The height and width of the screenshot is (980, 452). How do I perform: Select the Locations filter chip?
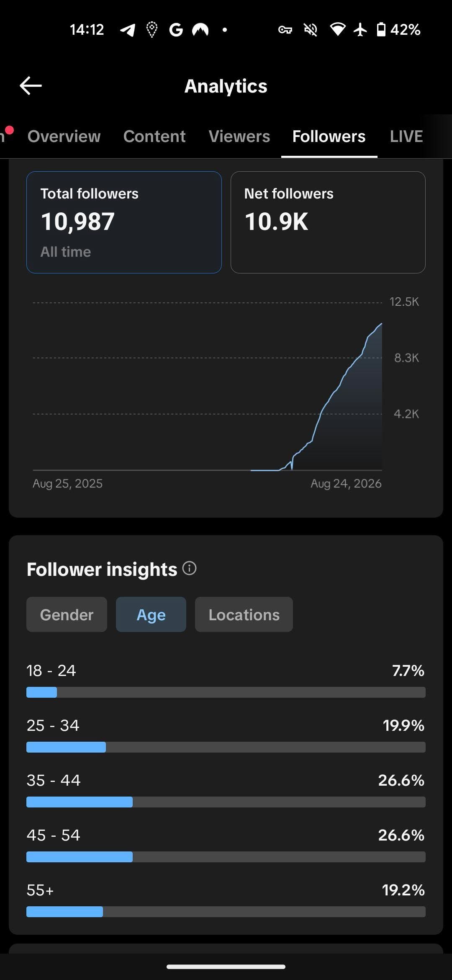pyautogui.click(x=244, y=614)
